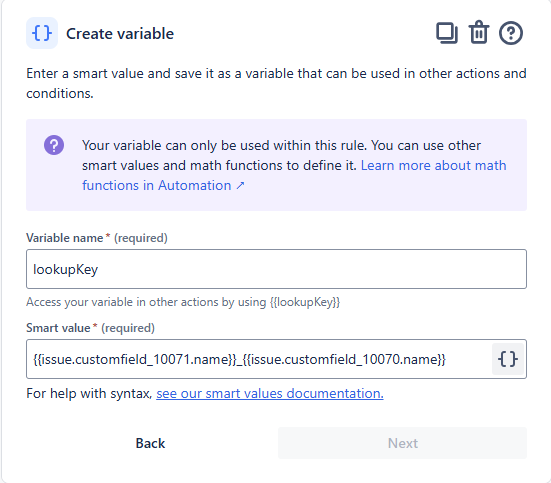Click the blue curly braces header icon

pyautogui.click(x=42, y=33)
